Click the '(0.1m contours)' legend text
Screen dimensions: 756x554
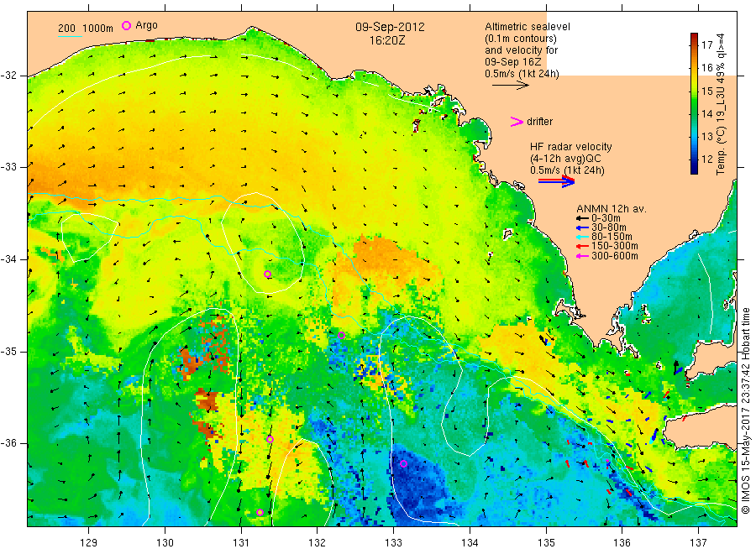click(x=521, y=39)
